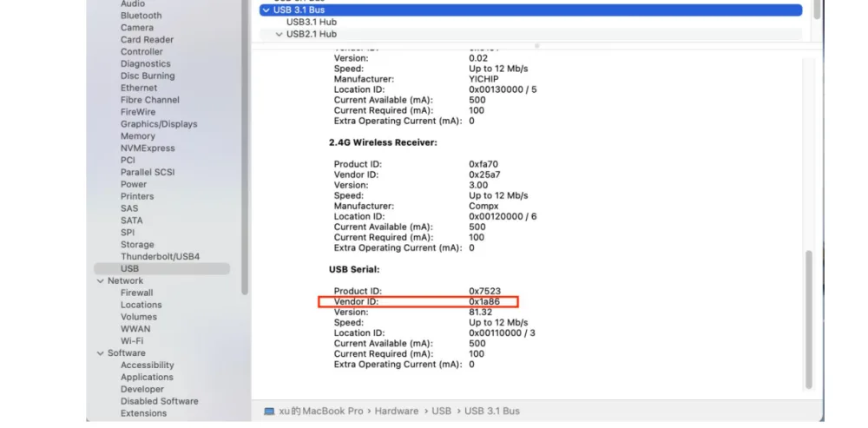868x428 pixels.
Task: Click Vendor ID value 0x1a86
Action: (x=483, y=302)
